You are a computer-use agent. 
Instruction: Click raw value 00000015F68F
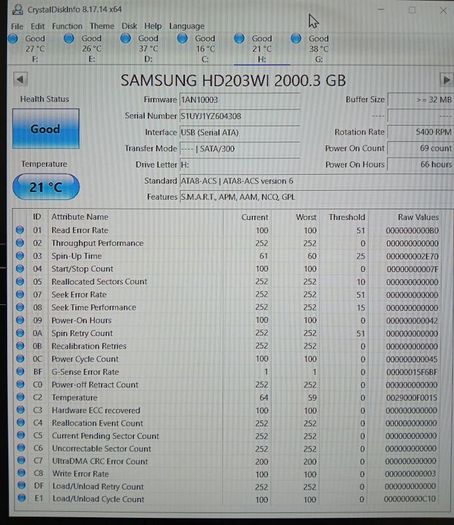pos(412,372)
